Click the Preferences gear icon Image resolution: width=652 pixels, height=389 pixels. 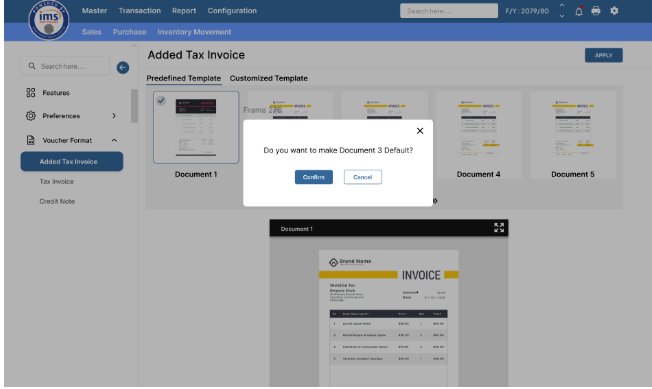point(31,116)
